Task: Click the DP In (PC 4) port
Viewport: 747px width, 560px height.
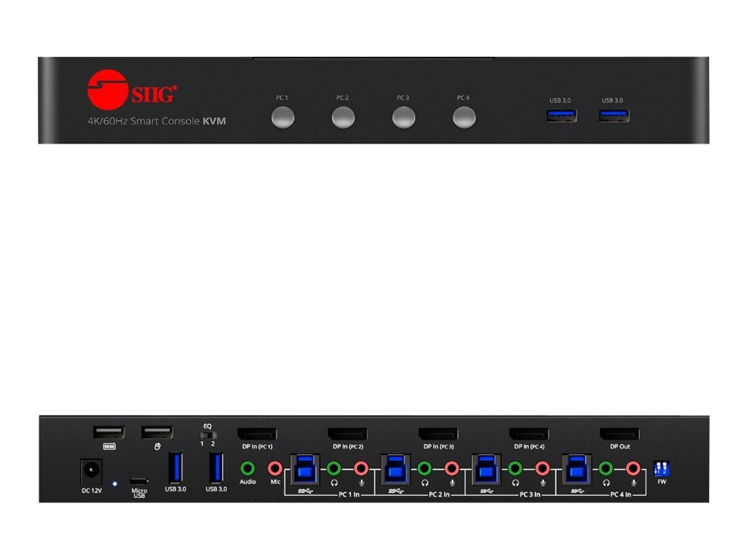Action: point(529,434)
